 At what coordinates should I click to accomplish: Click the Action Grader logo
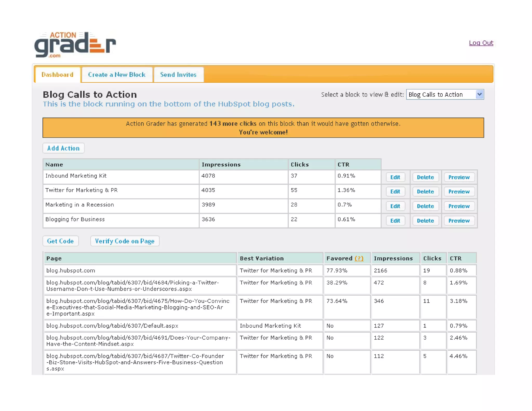75,45
